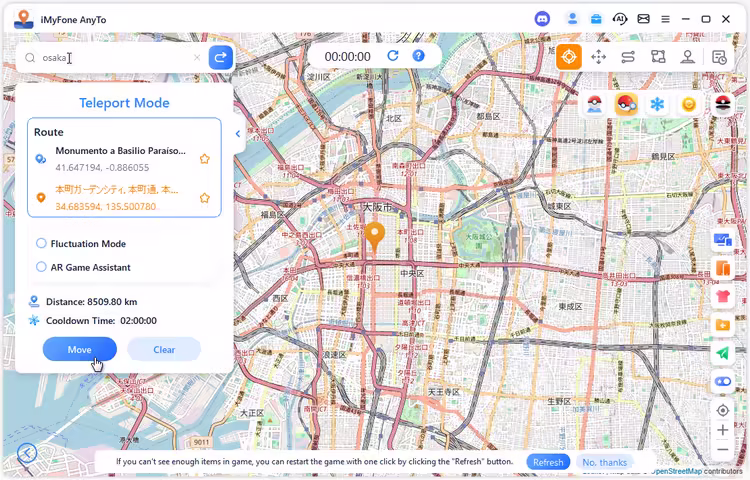Open the orange book guide icon
The width and height of the screenshot is (750, 480).
coord(723,268)
